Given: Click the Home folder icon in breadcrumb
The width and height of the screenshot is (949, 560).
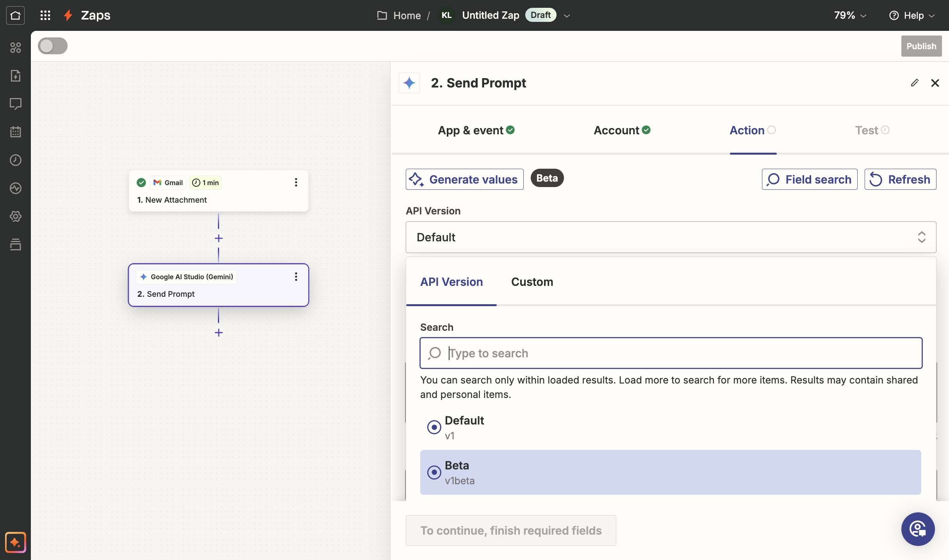Looking at the screenshot, I should (x=382, y=15).
